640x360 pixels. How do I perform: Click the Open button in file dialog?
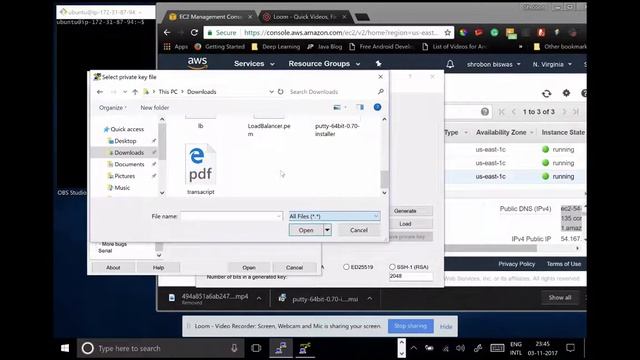tap(306, 230)
